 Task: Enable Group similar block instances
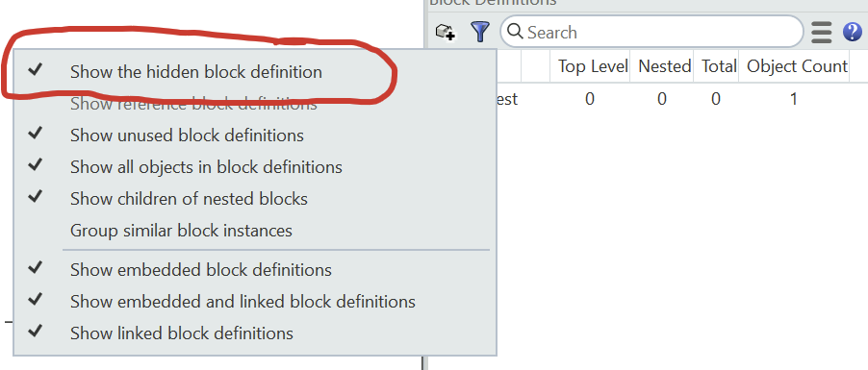[255, 230]
